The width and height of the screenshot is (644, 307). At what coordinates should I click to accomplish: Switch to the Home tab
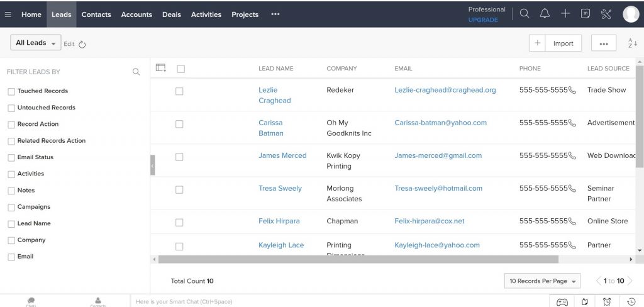pyautogui.click(x=31, y=14)
